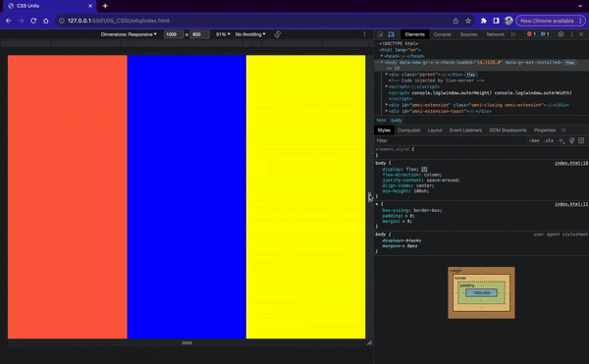Go forward in browser history

coord(21,21)
